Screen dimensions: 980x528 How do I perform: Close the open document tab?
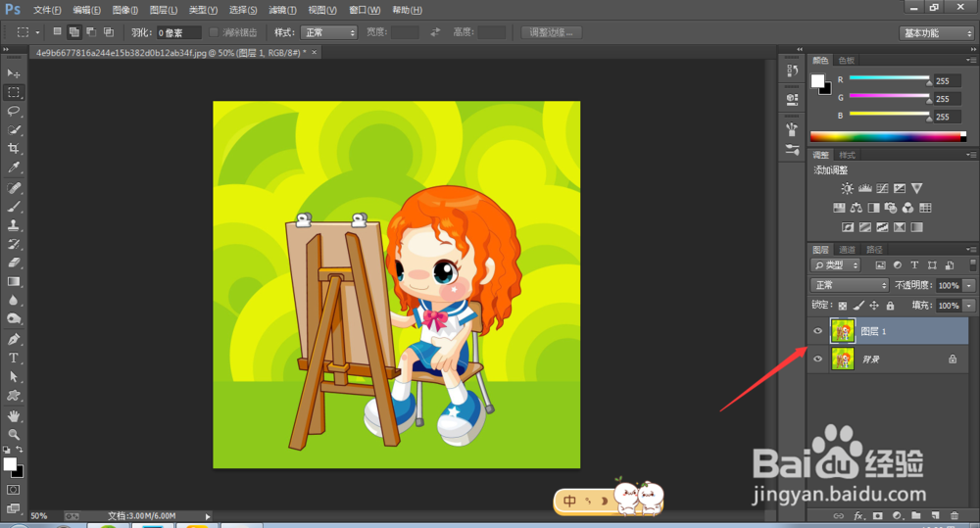[x=315, y=53]
